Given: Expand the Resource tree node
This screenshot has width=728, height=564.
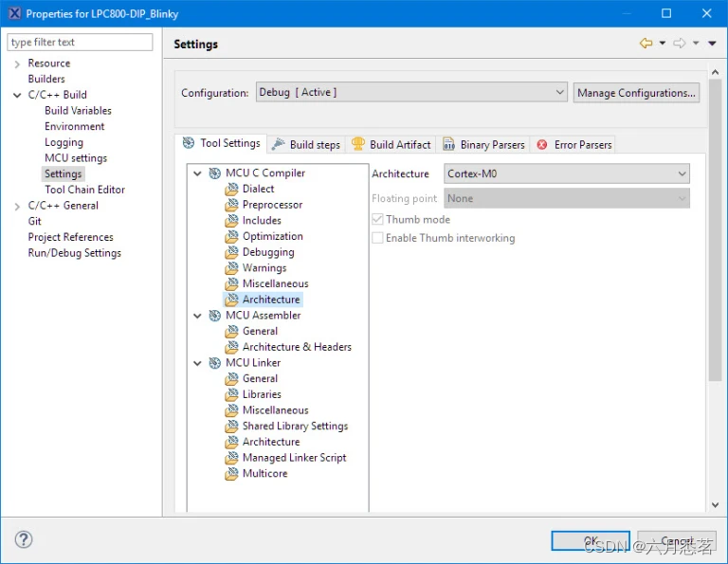Looking at the screenshot, I should tap(17, 64).
